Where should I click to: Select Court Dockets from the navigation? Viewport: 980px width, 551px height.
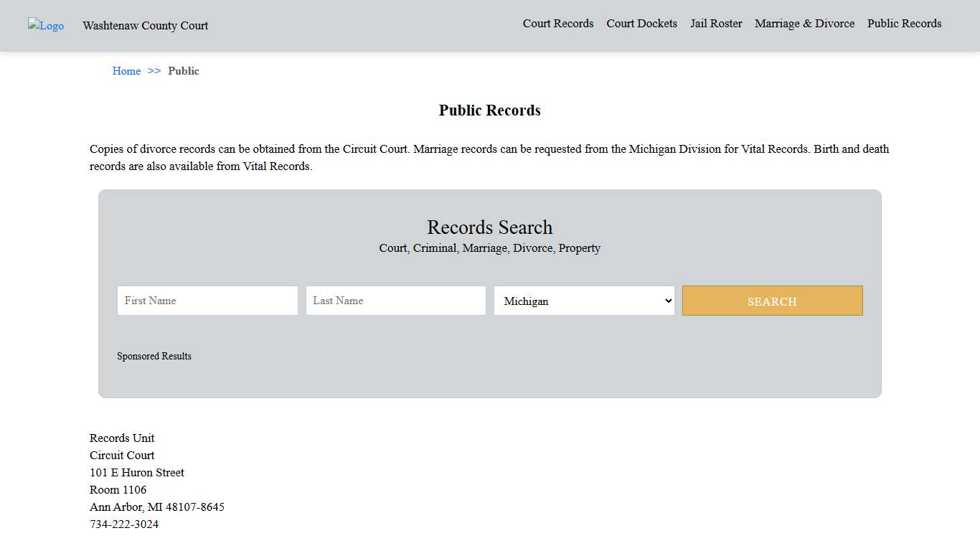click(641, 24)
